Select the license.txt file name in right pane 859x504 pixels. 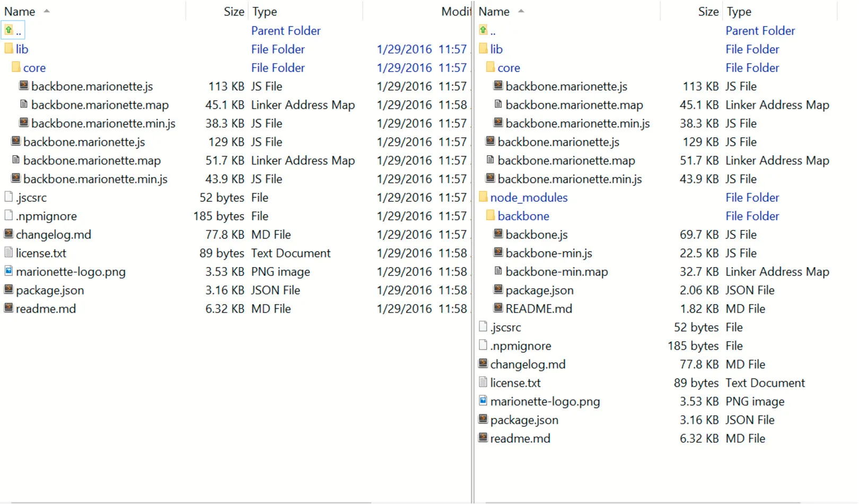[x=516, y=383]
